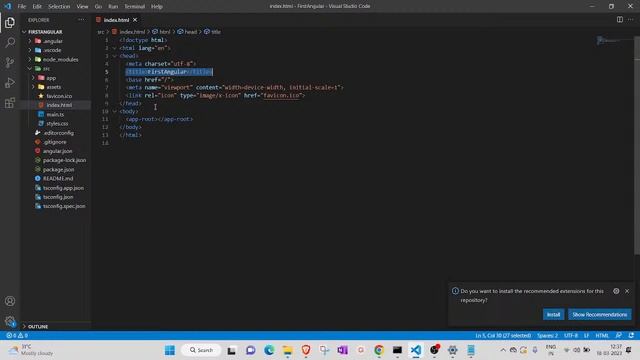
Task: Split the editor to the right
Action: click(620, 20)
